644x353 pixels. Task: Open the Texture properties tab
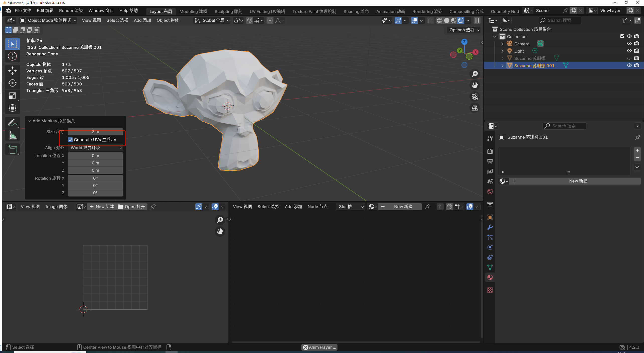click(490, 290)
